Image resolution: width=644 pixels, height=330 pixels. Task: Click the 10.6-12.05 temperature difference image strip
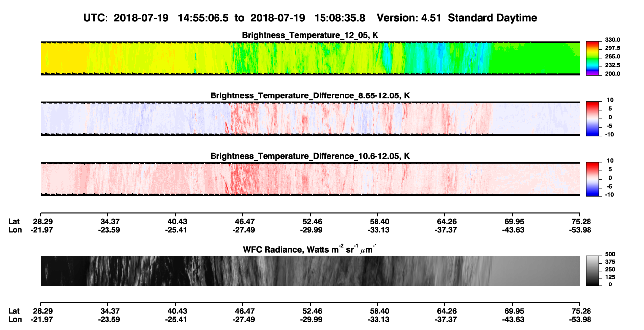click(x=310, y=180)
